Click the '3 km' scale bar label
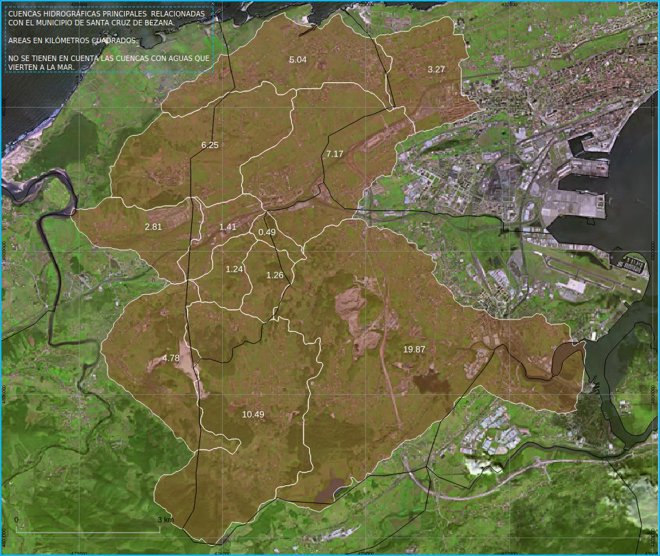Image resolution: width=660 pixels, height=556 pixels. 165,519
